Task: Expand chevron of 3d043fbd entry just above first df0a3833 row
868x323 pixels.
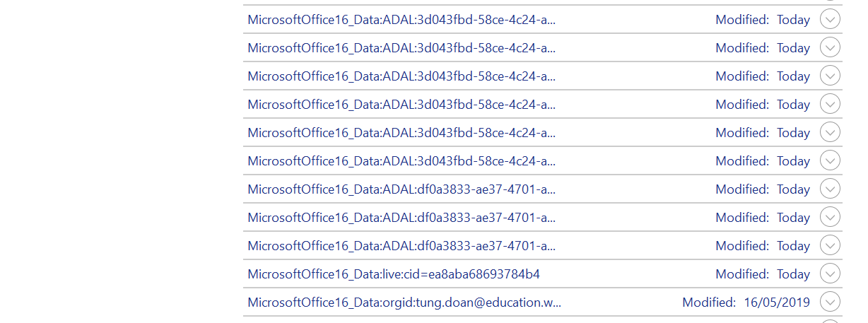Action: click(x=830, y=160)
